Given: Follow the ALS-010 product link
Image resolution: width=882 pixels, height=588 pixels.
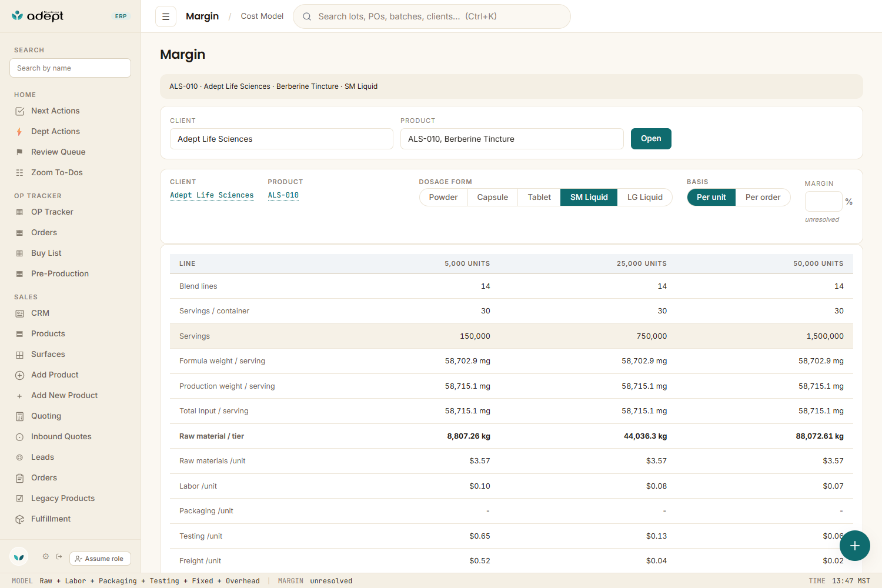Looking at the screenshot, I should pyautogui.click(x=283, y=195).
